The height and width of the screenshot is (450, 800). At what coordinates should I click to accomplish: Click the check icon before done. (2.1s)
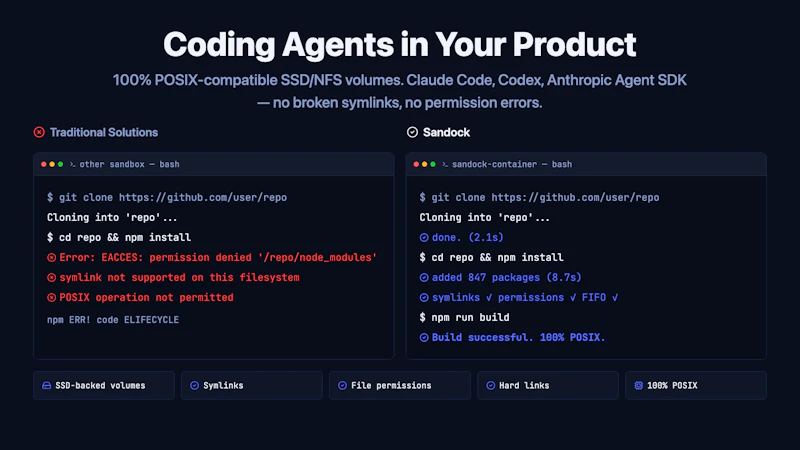(x=424, y=237)
